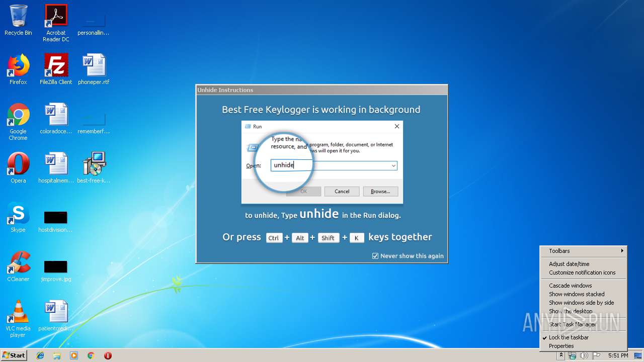Select the jimprove.jpg image file

[56, 270]
